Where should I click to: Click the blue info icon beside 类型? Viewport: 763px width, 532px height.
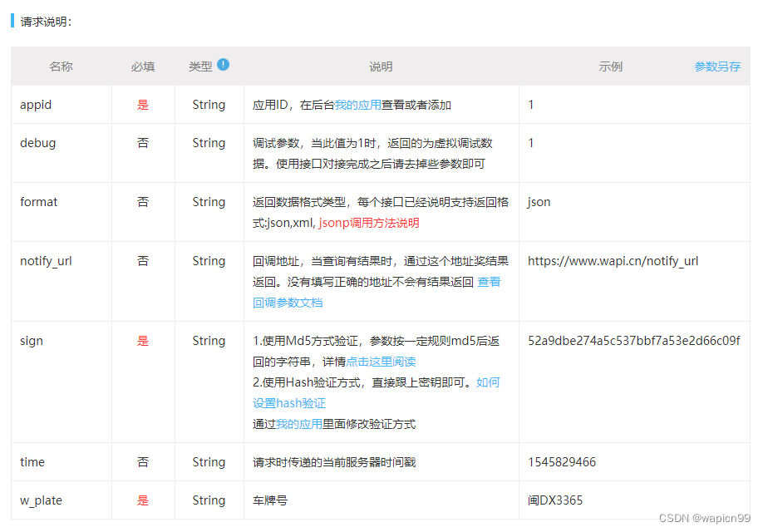pos(223,64)
